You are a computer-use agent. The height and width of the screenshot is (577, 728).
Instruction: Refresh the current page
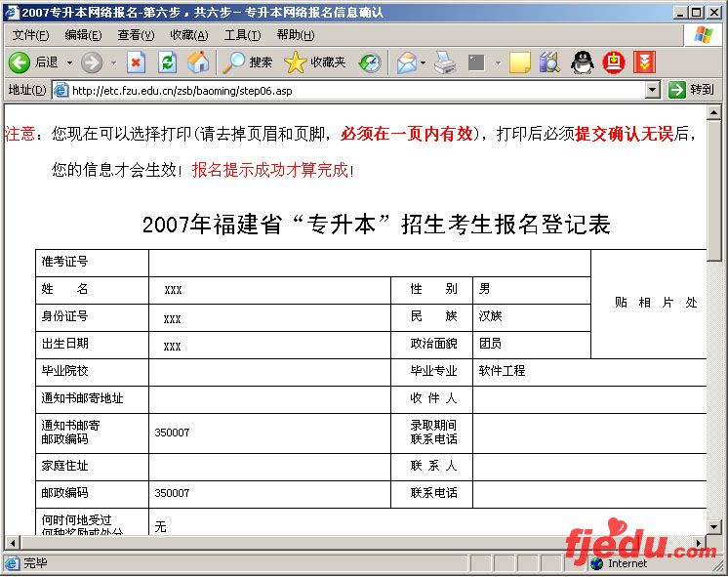(x=167, y=62)
